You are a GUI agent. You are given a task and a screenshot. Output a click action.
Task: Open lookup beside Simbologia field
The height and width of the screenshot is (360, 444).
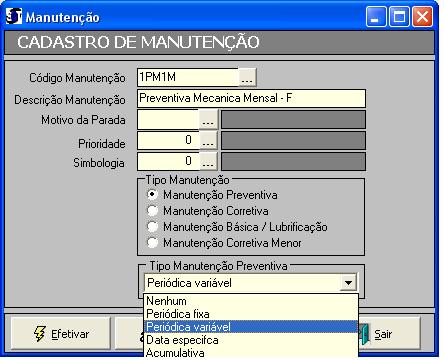tap(208, 161)
